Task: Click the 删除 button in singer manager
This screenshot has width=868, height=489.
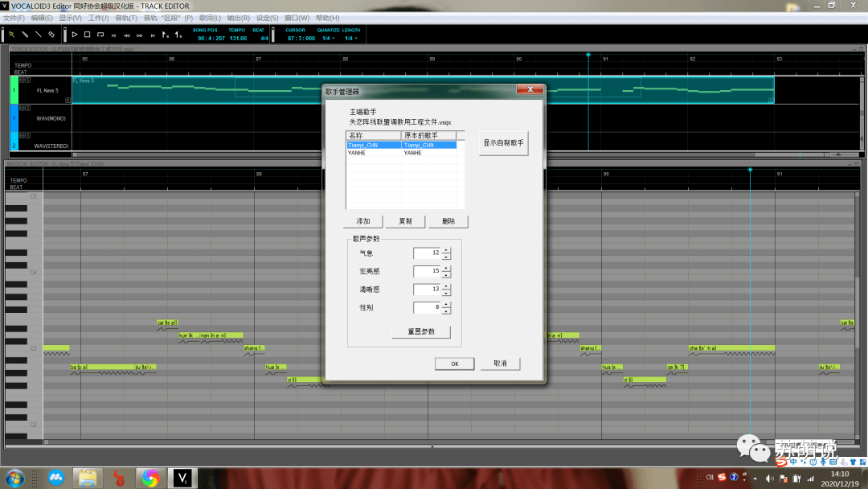Action: point(448,221)
